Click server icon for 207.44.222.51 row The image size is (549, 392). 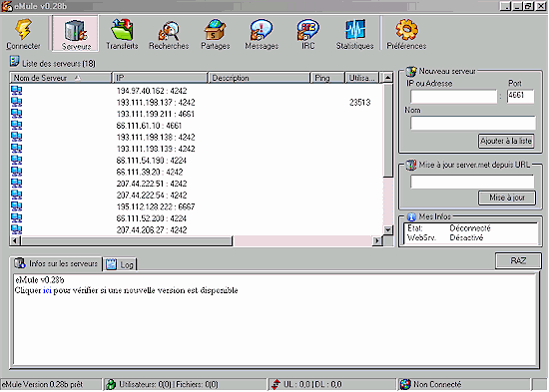tap(16, 184)
